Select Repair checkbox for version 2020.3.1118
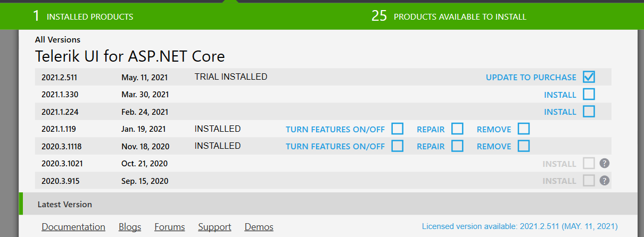Viewport: 644px width, 237px height. (457, 146)
